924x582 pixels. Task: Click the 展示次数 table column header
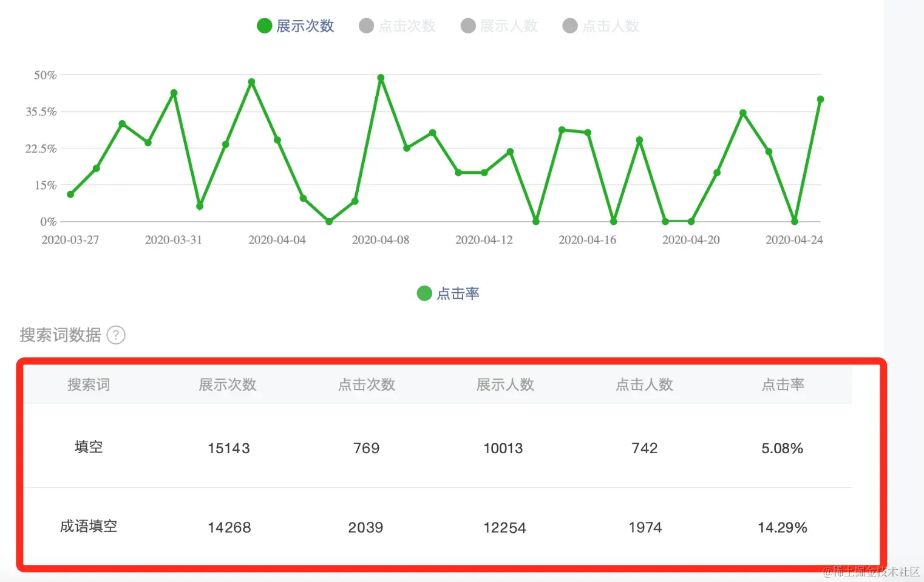[228, 385]
